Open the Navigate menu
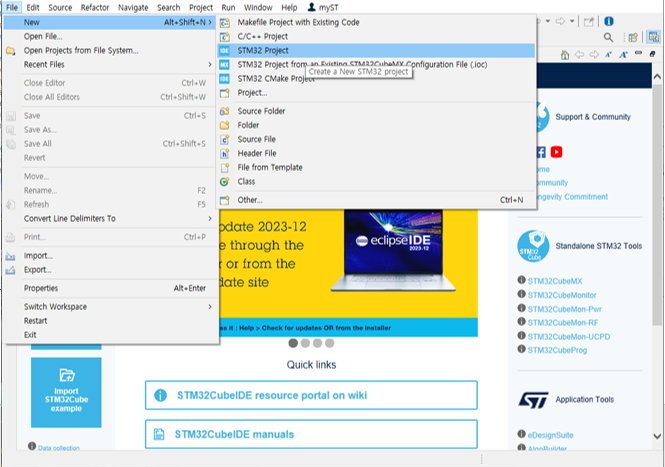Screen dimensions: 665x467 pyautogui.click(x=133, y=7)
